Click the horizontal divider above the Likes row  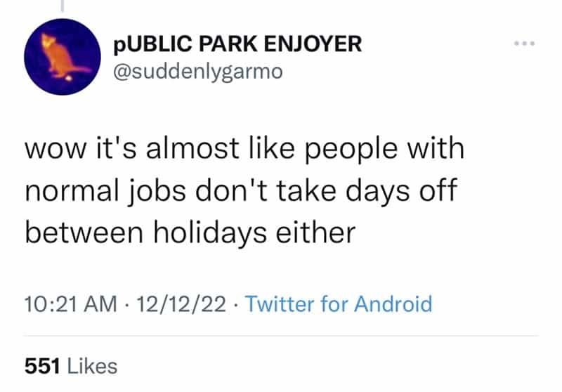click(281, 336)
